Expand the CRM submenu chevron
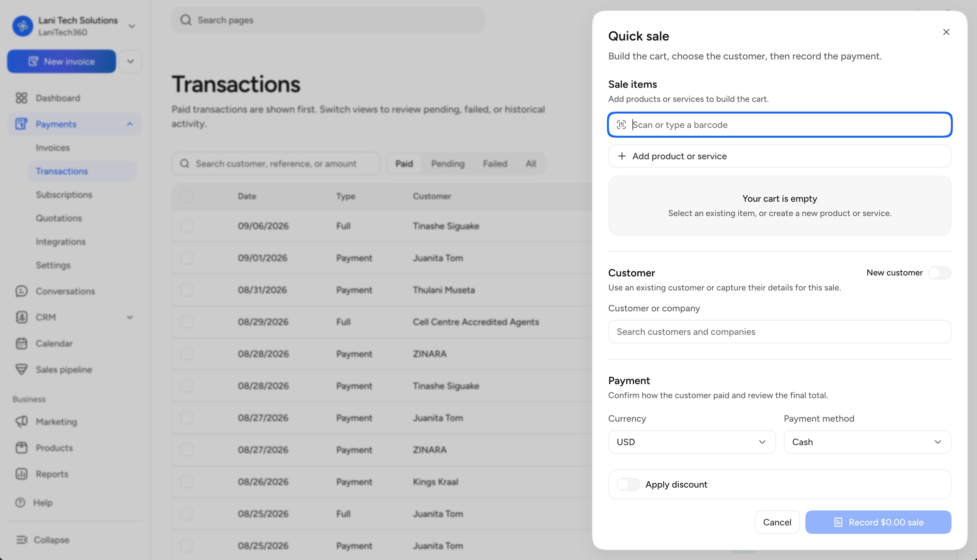 [130, 317]
